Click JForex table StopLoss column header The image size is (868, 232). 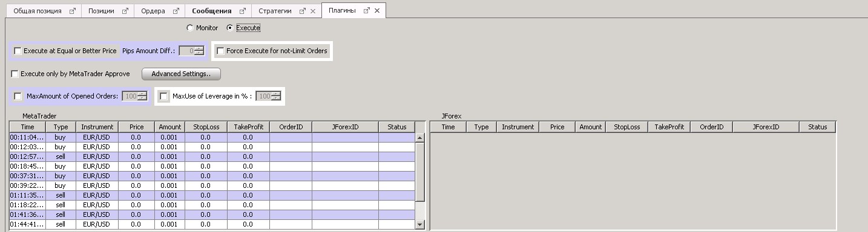click(x=626, y=127)
